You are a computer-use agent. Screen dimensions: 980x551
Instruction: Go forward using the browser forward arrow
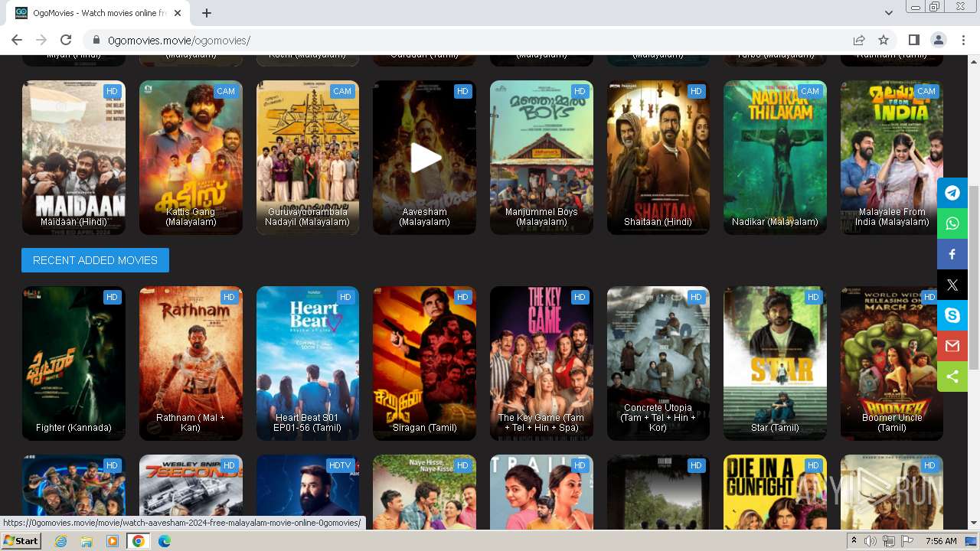pyautogui.click(x=41, y=40)
